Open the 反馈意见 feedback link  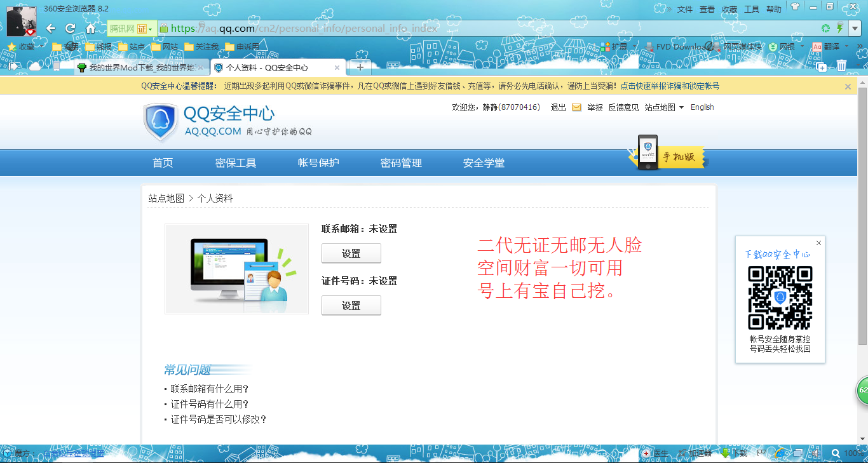pos(623,107)
